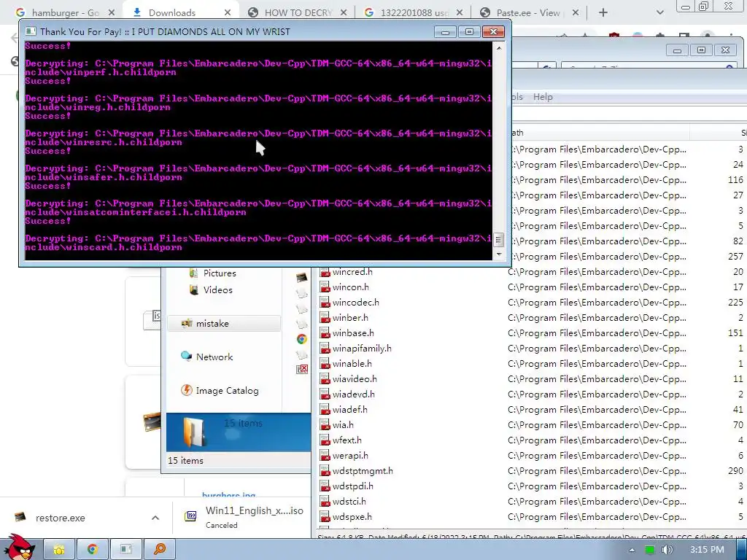Open restore.exe download options chevron
This screenshot has width=747, height=560.
click(155, 518)
